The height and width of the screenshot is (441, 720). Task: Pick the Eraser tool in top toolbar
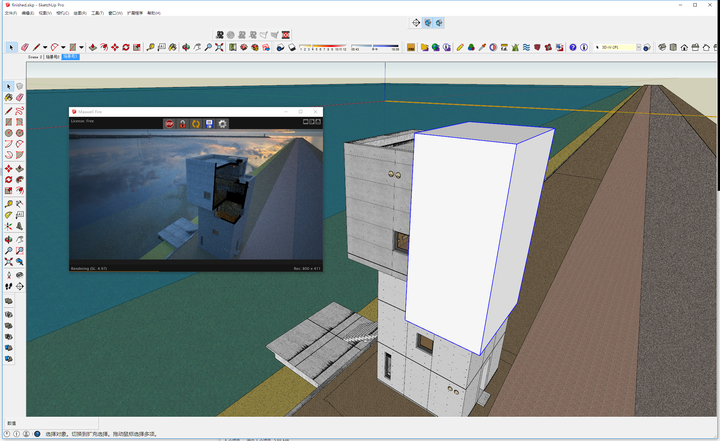(24, 47)
